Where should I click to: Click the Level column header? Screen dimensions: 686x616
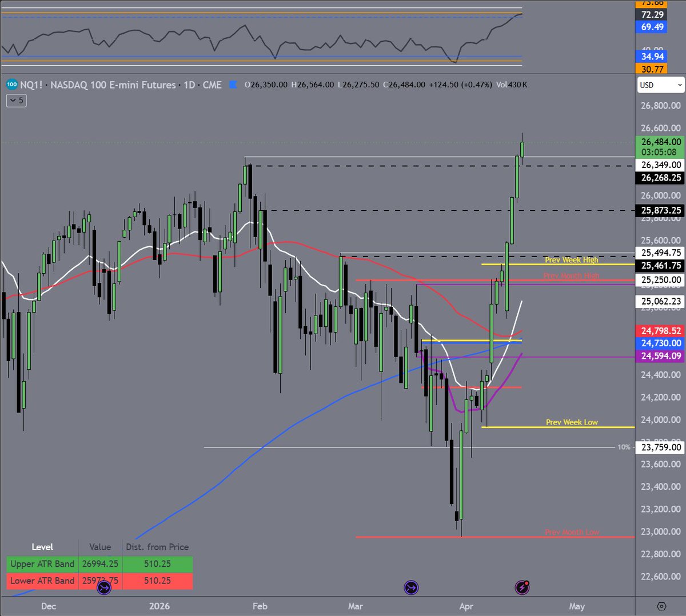42,547
